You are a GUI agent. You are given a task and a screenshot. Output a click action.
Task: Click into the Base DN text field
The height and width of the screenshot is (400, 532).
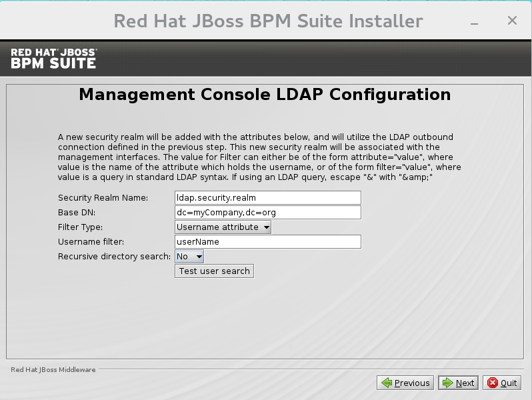pyautogui.click(x=267, y=213)
